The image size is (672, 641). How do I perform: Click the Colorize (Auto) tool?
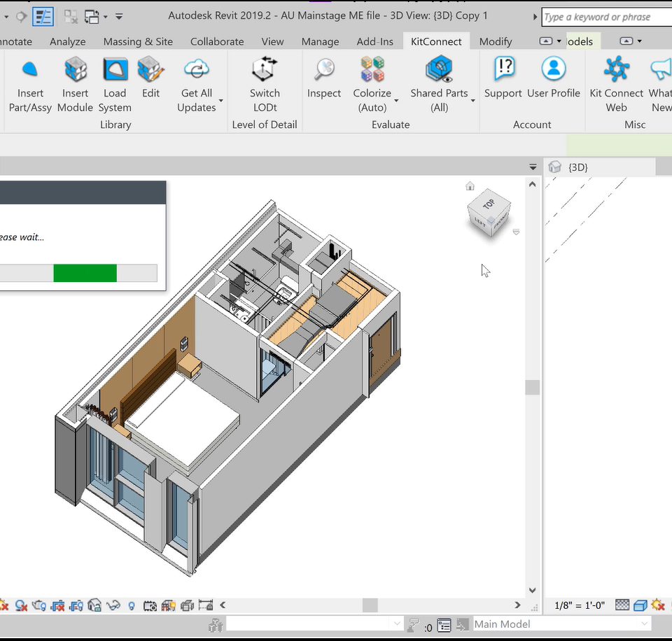tap(372, 85)
